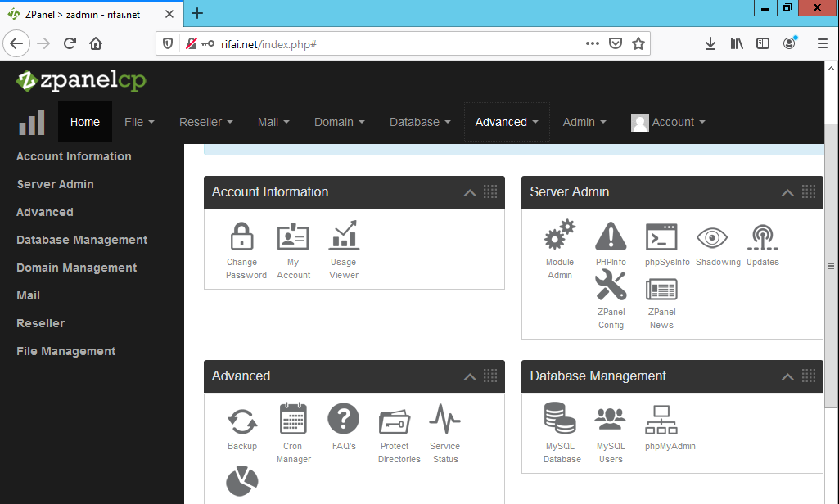Screen dimensions: 839x504
Task: Expand the File dropdown menu
Action: click(139, 122)
